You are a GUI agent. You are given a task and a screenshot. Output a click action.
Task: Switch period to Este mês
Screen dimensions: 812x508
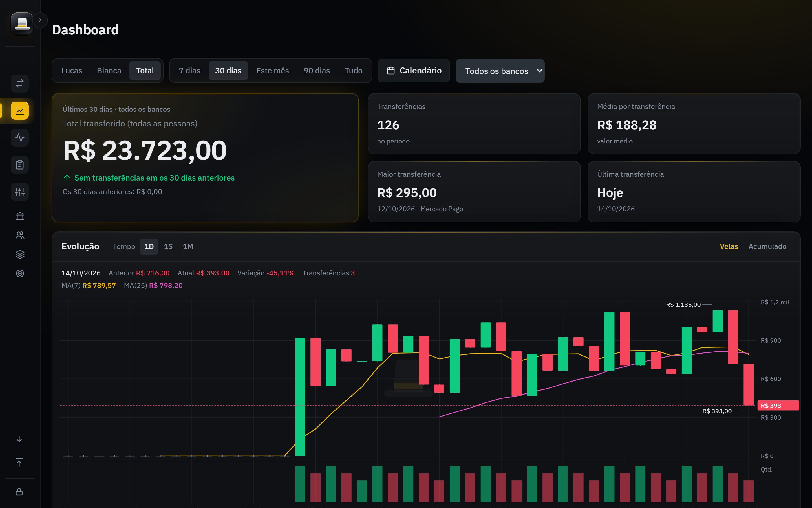tap(272, 71)
